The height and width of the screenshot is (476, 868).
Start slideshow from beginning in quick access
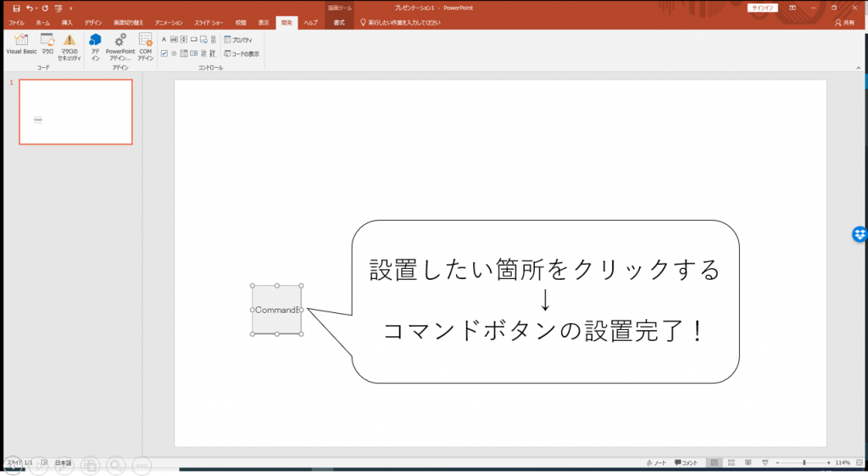[x=58, y=8]
